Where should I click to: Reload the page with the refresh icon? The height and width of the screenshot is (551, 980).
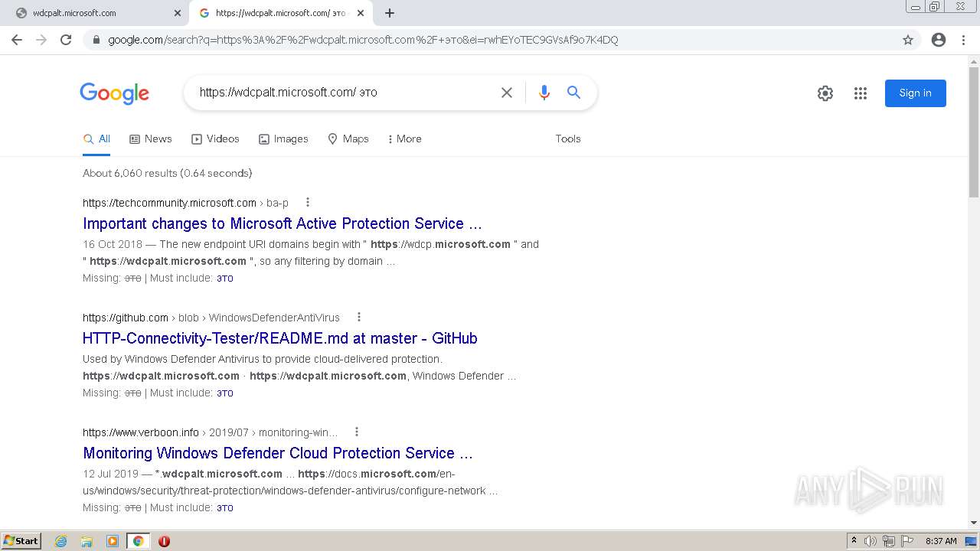(x=66, y=40)
